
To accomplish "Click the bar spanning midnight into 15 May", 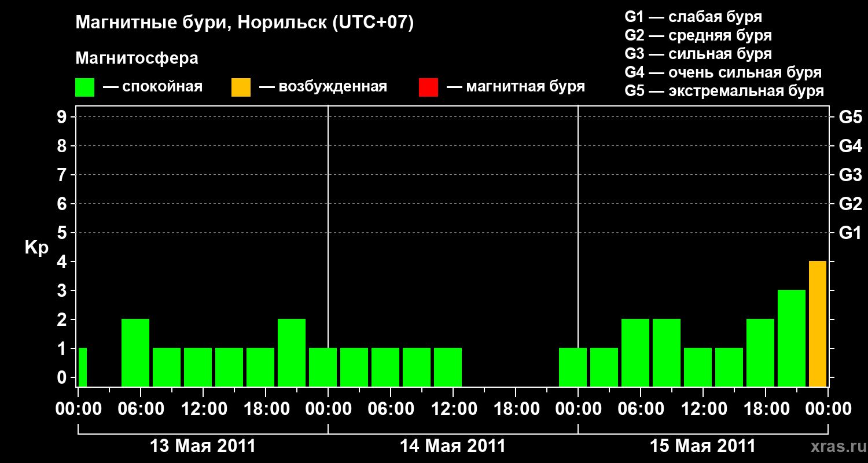I will pos(573,367).
